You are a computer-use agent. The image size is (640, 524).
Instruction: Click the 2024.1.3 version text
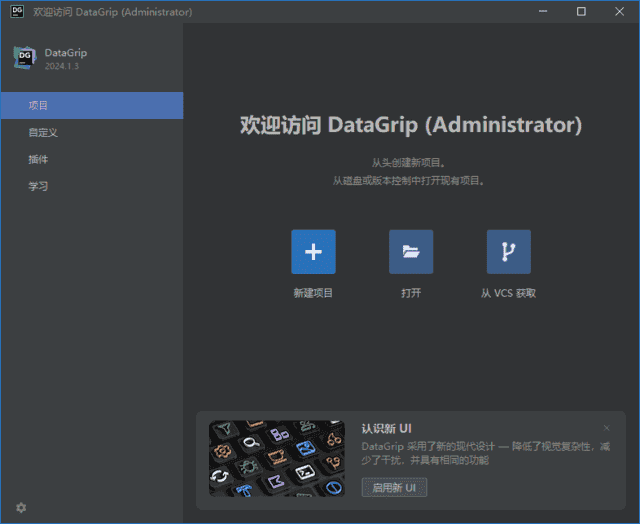point(61,66)
